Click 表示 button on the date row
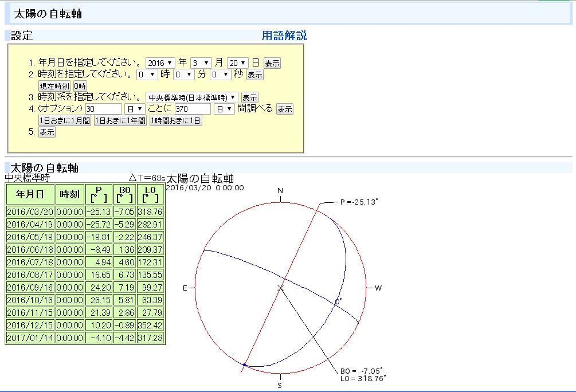576x392 pixels. pyautogui.click(x=272, y=63)
